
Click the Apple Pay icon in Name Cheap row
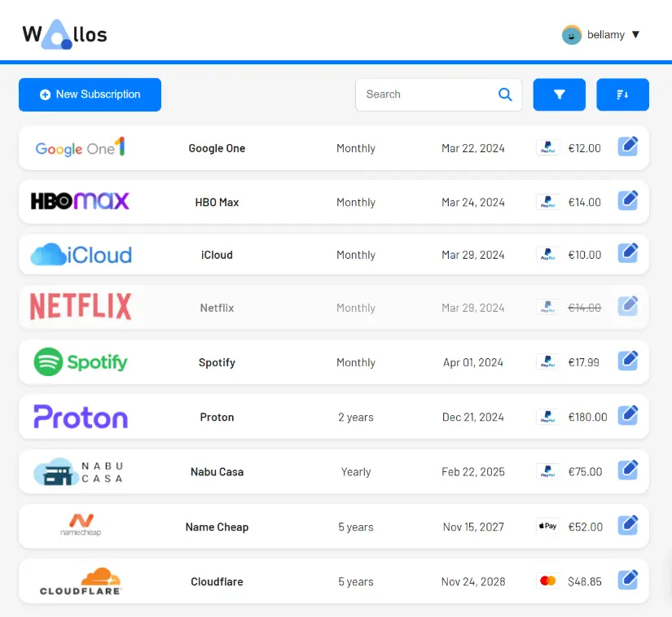click(547, 526)
